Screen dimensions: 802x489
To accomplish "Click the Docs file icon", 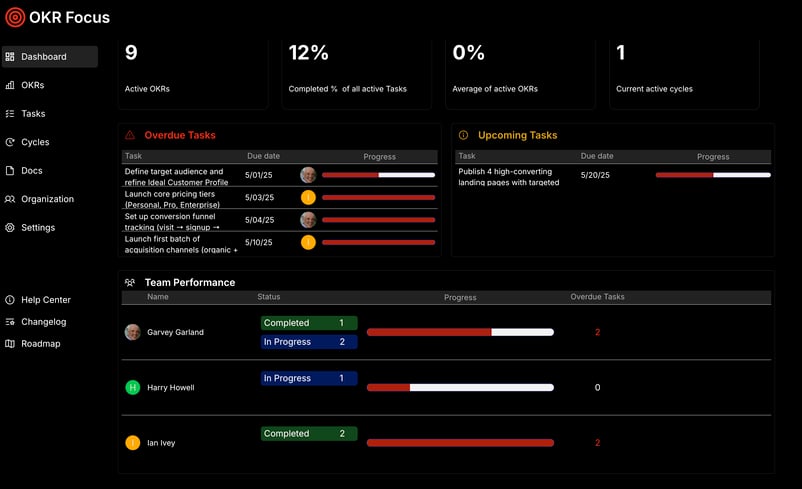I will point(10,170).
